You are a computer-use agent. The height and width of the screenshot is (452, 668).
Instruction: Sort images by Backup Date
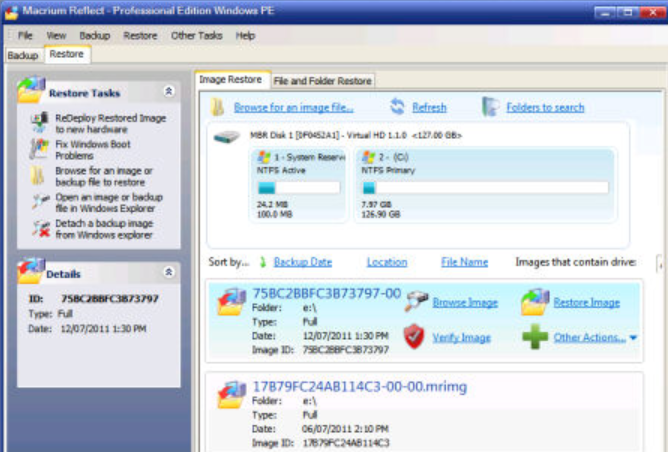click(x=302, y=262)
